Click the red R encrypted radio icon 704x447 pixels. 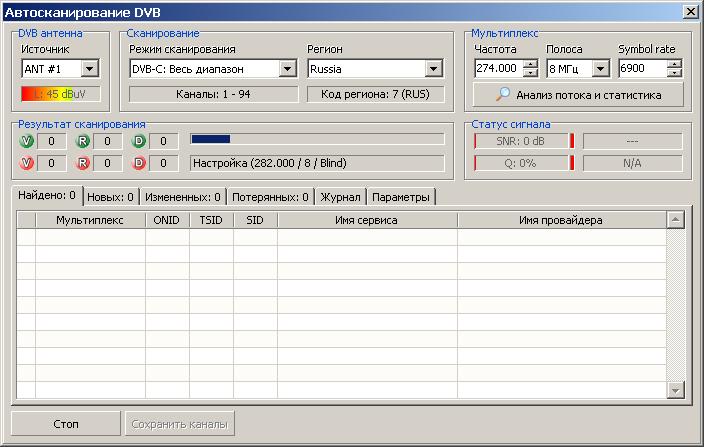pyautogui.click(x=83, y=163)
